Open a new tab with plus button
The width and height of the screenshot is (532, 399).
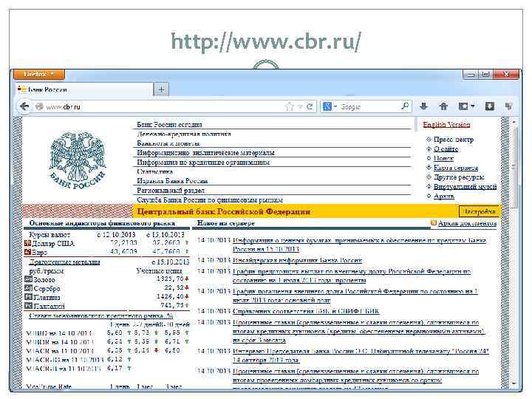tap(161, 89)
